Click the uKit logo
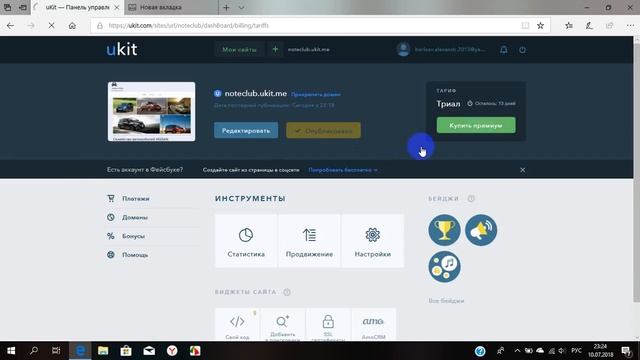640x360 pixels. click(x=122, y=49)
